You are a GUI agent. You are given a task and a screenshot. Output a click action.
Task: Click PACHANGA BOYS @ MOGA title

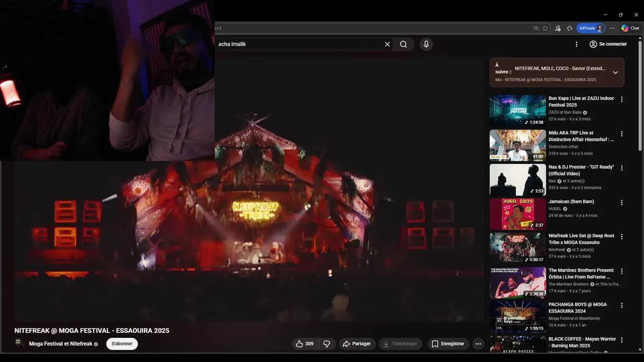pos(578,308)
